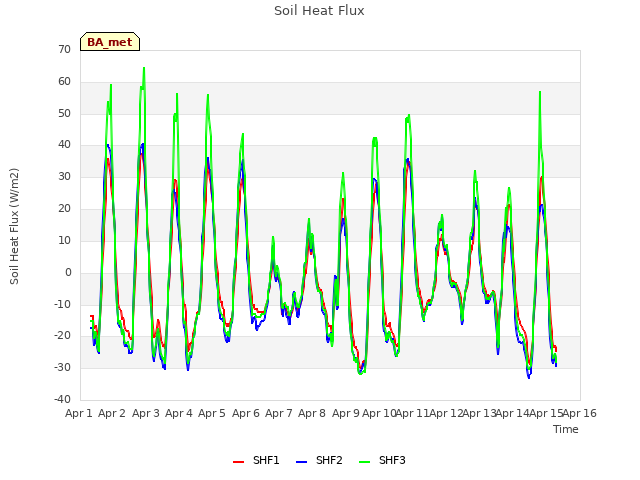Click the -40 y-axis tick label

(63, 399)
